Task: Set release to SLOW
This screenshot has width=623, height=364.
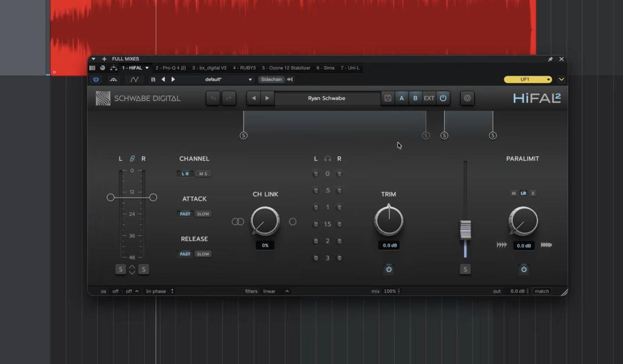Action: [x=203, y=254]
